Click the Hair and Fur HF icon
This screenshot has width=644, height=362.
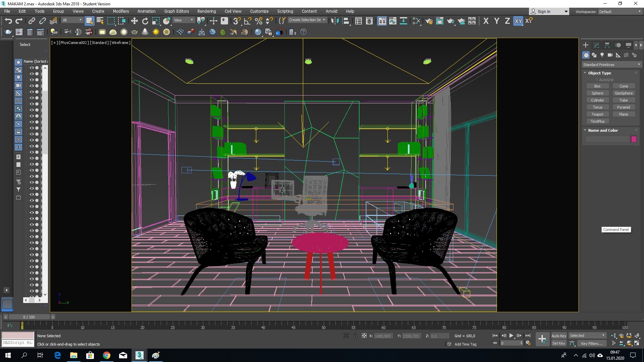pyautogui.click(x=233, y=32)
